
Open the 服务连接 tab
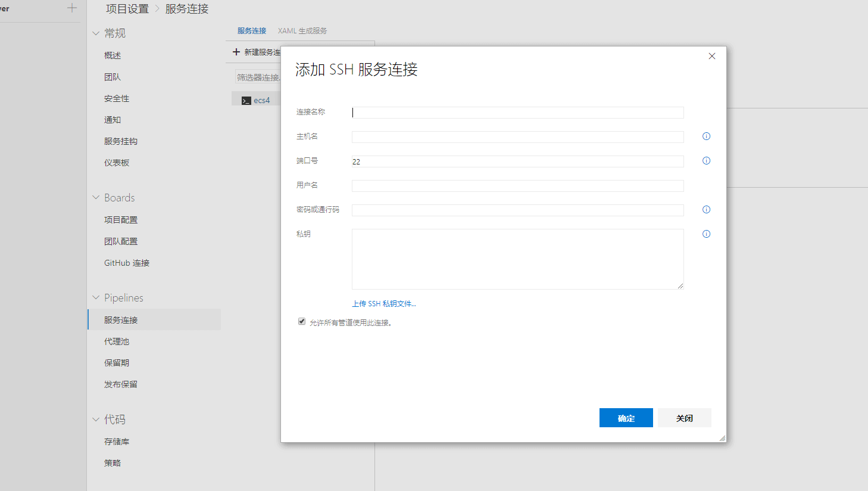pyautogui.click(x=252, y=31)
